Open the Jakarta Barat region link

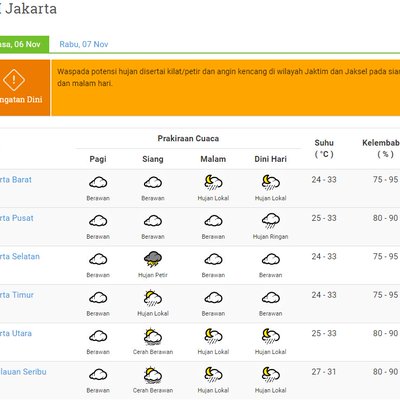tap(16, 180)
